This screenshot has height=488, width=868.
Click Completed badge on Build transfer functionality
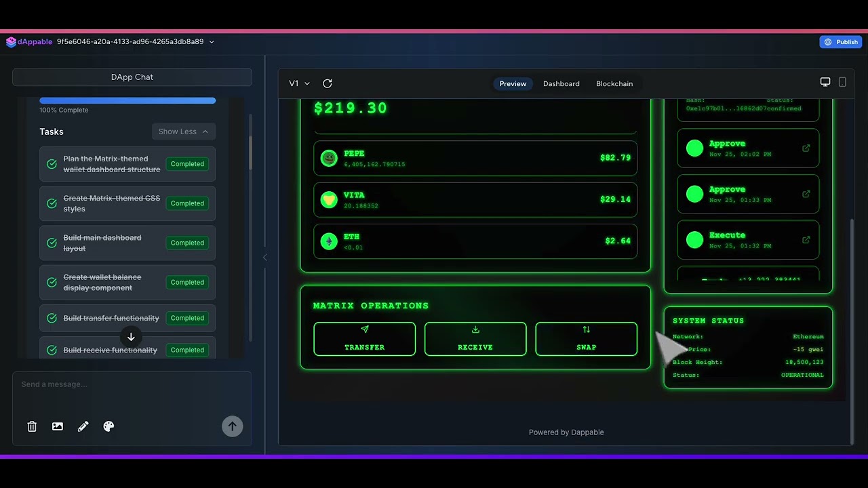click(x=187, y=318)
